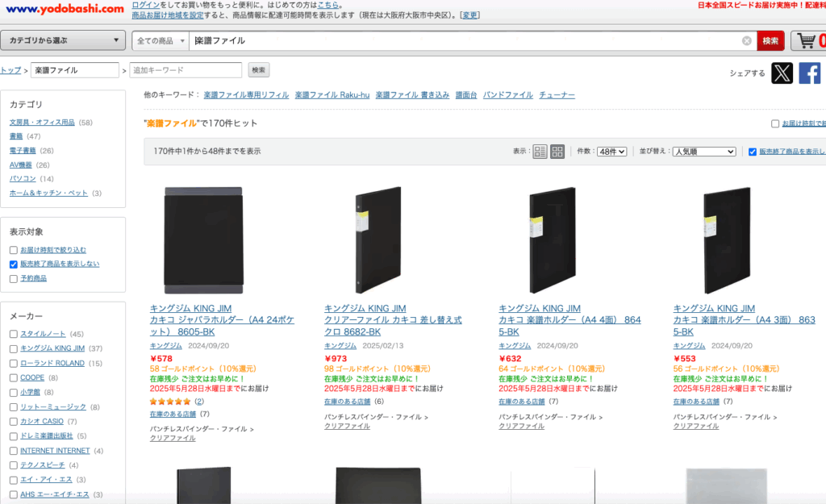Clear the search box with the X icon
This screenshot has height=504, width=826.
tap(747, 41)
